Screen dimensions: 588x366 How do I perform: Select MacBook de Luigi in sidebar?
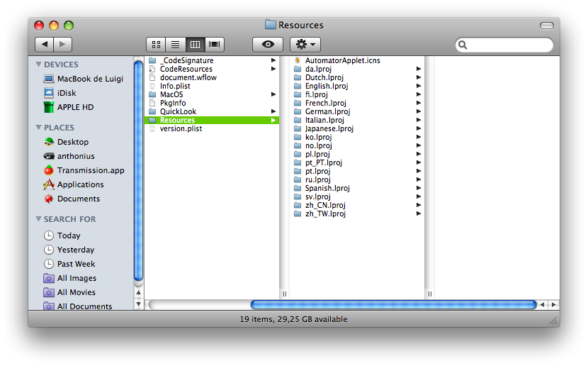pyautogui.click(x=84, y=79)
